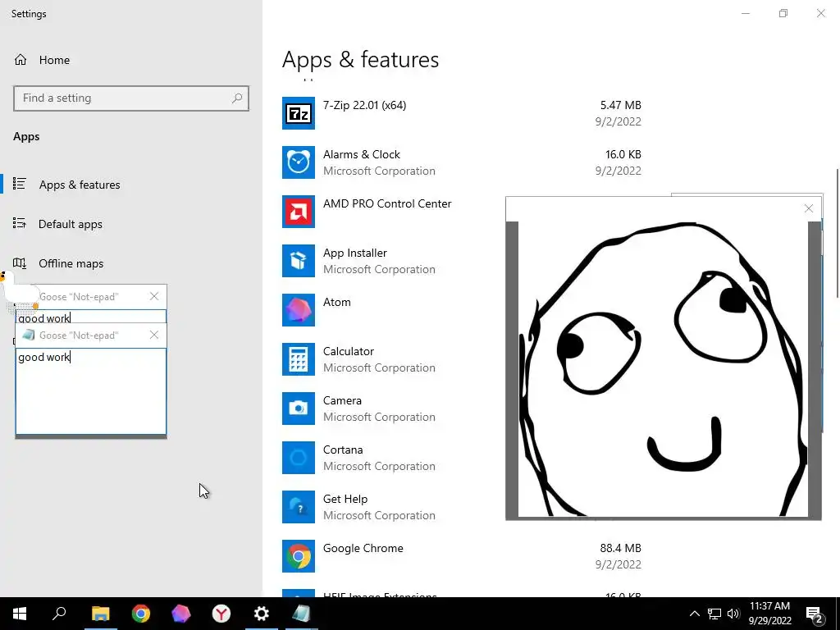
Task: Launch Google Chrome from the taskbar
Action: coord(141,614)
